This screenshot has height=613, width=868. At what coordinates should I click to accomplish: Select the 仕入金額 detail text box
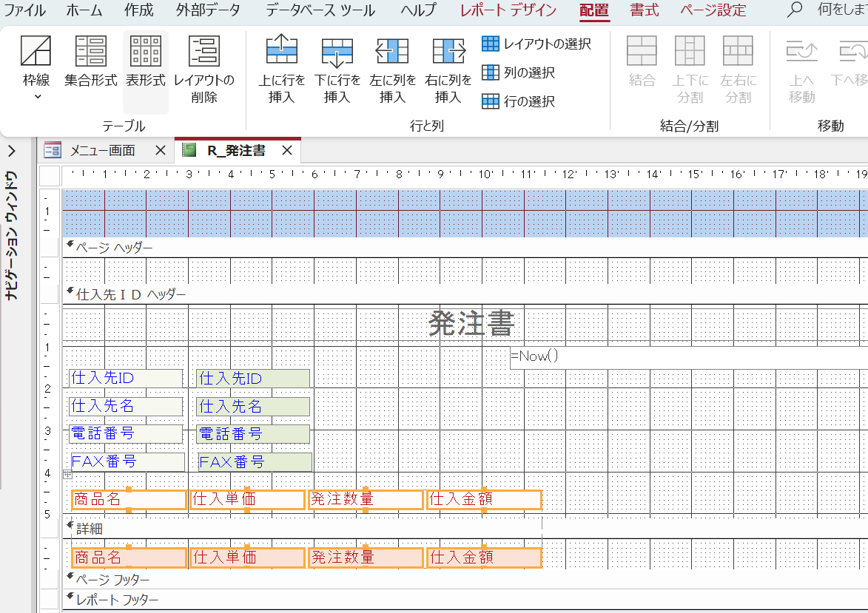(x=485, y=558)
